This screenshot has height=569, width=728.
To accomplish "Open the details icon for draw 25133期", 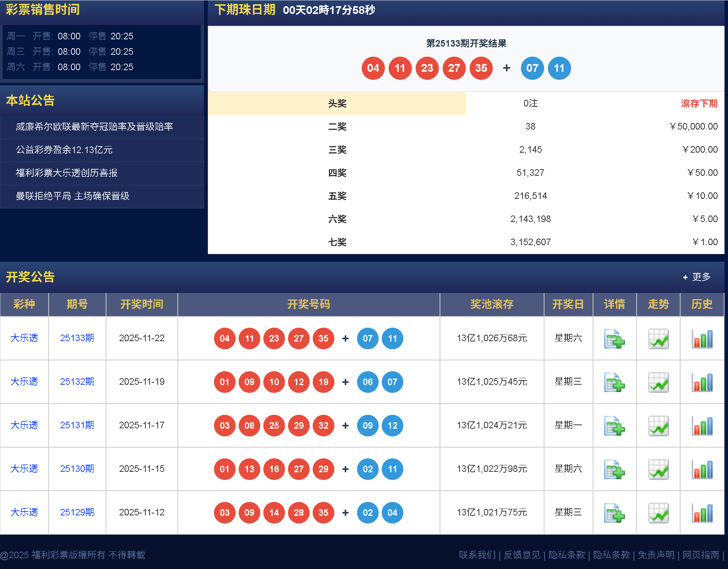I will (614, 338).
